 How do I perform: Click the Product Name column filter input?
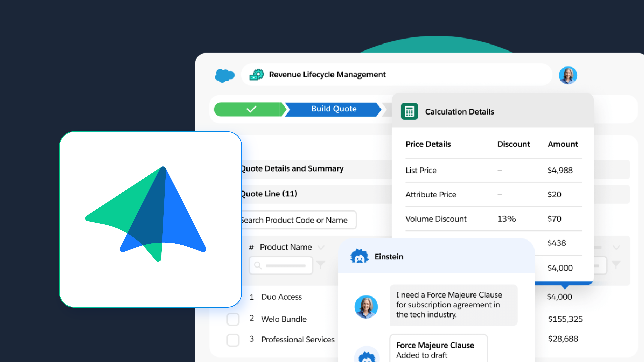pyautogui.click(x=281, y=265)
